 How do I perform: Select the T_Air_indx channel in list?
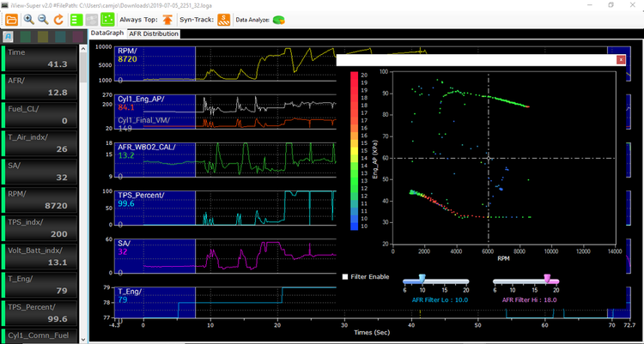pos(39,143)
